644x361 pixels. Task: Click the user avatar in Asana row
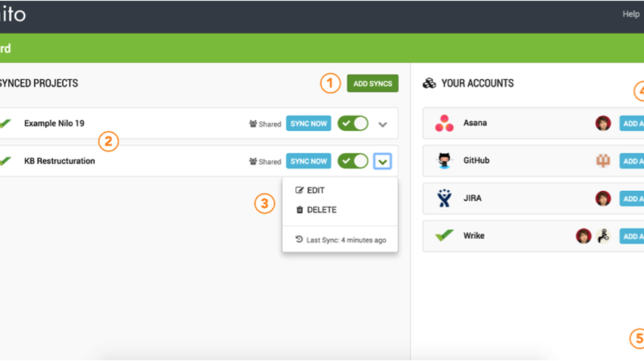point(603,124)
